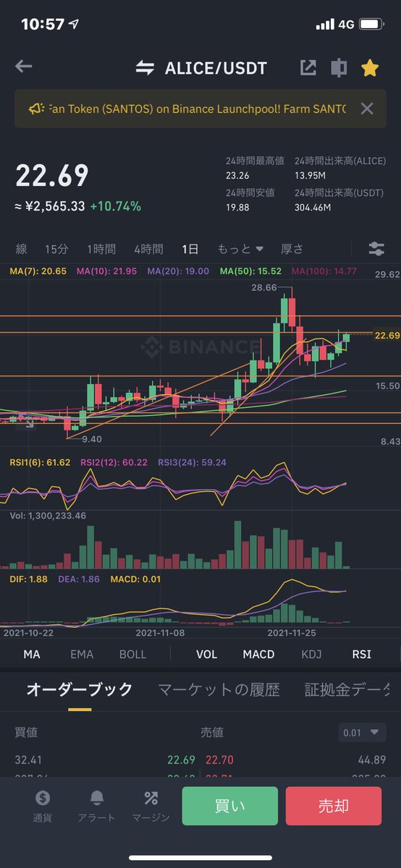Viewport: 401px width, 868px height.
Task: Select the 4時間 interval
Action: [x=148, y=249]
